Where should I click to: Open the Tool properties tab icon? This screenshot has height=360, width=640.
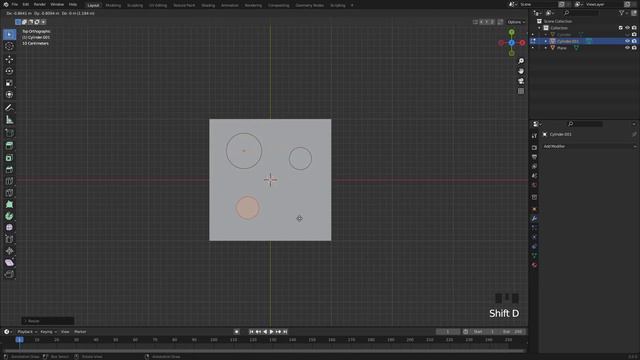click(534, 136)
